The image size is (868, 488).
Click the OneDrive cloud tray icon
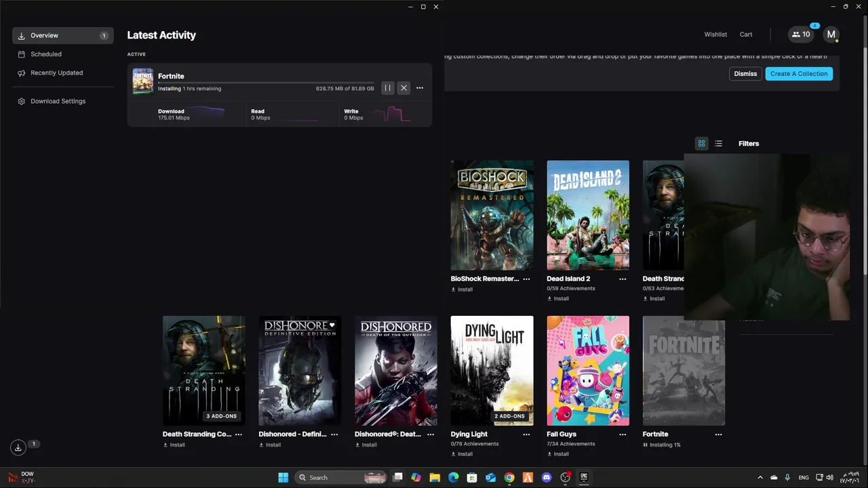tap(774, 478)
